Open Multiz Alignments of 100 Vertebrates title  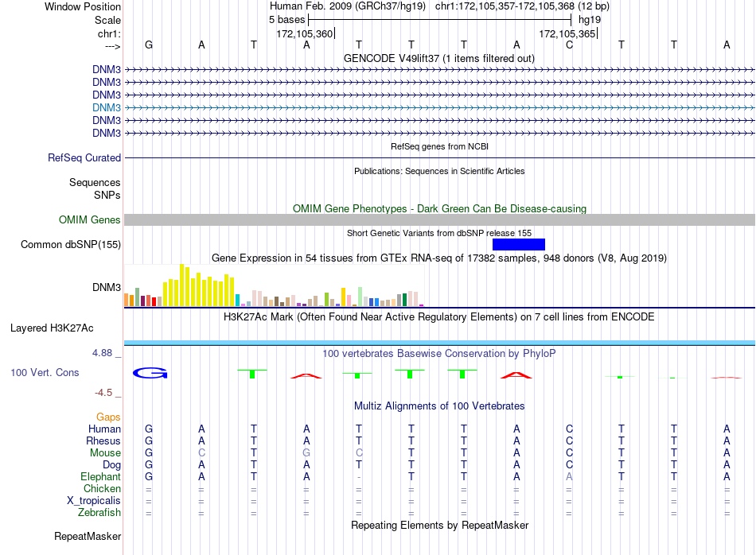439,406
